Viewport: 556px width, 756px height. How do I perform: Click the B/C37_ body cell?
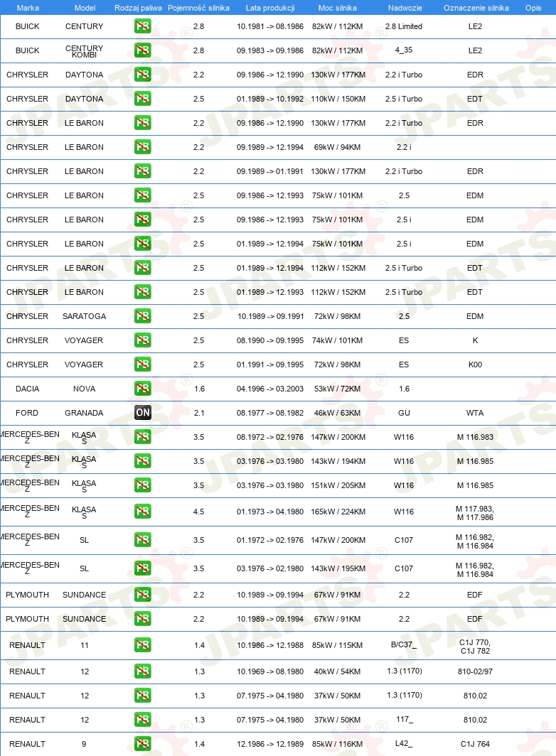coord(403,644)
